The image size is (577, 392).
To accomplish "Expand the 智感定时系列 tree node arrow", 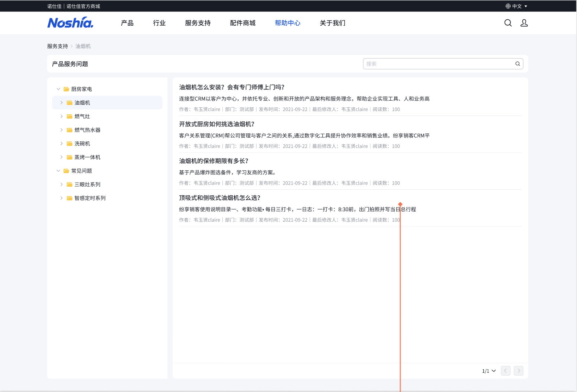I will 62,198.
